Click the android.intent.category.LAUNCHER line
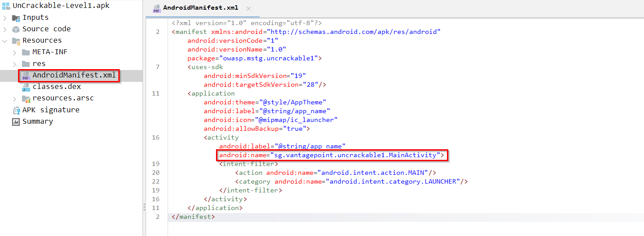 pos(351,181)
